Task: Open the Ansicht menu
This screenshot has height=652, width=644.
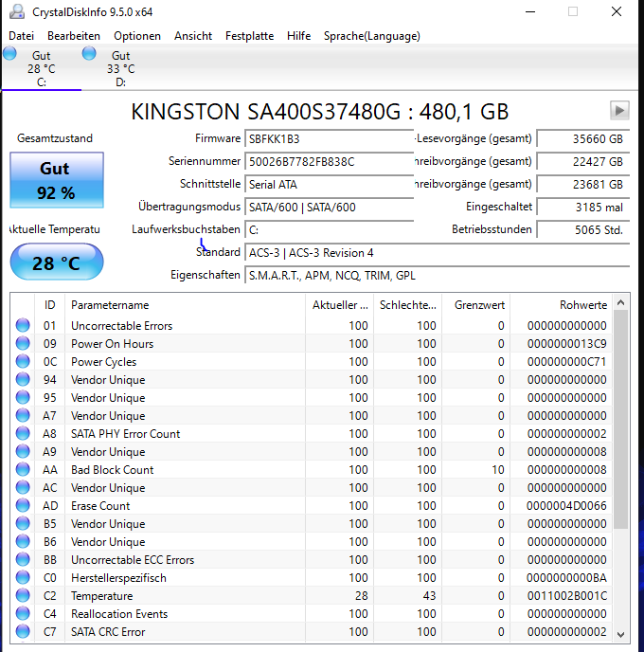Action: [x=193, y=36]
